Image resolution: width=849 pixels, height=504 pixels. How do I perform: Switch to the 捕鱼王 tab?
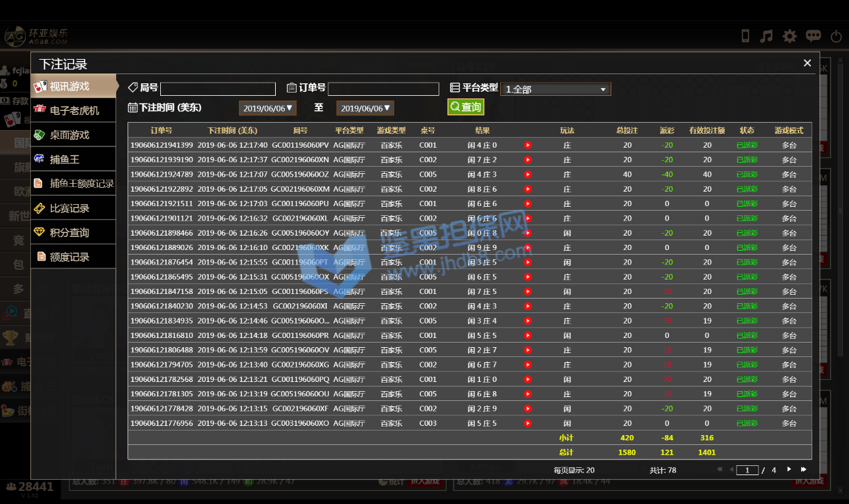point(74,159)
